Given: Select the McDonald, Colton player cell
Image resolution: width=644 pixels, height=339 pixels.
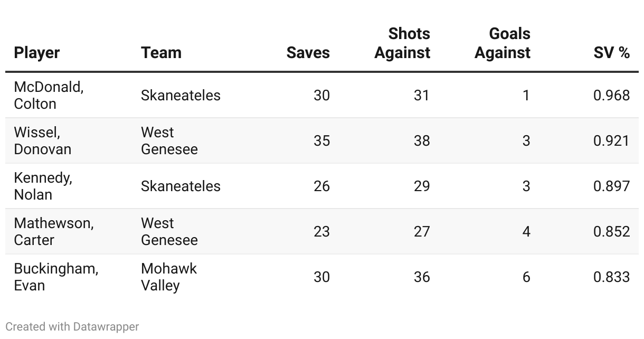Looking at the screenshot, I should coord(49,95).
